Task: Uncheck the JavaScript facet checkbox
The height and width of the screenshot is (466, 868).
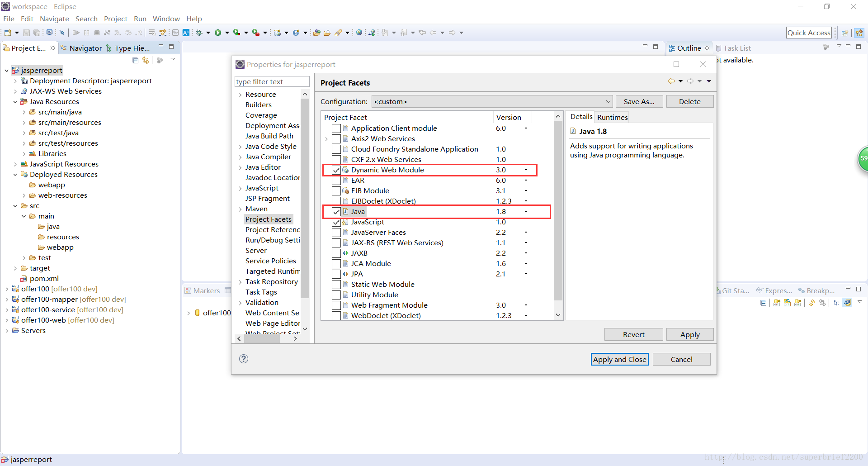Action: point(336,222)
